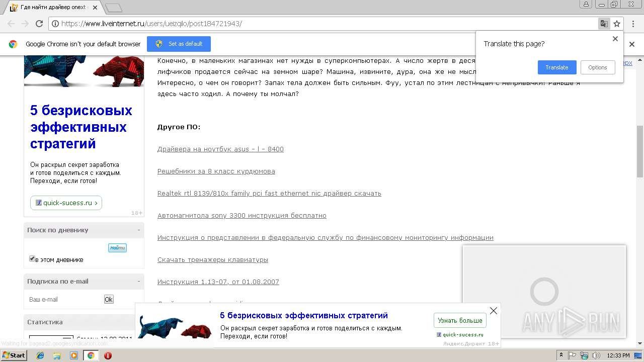Open the Chrome three-dot menu
The image size is (644, 362).
(632, 24)
